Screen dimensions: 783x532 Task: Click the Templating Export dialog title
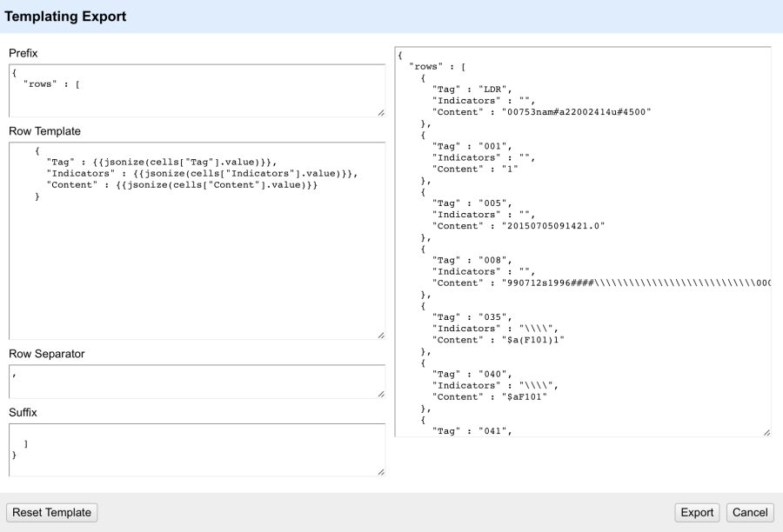[x=64, y=16]
